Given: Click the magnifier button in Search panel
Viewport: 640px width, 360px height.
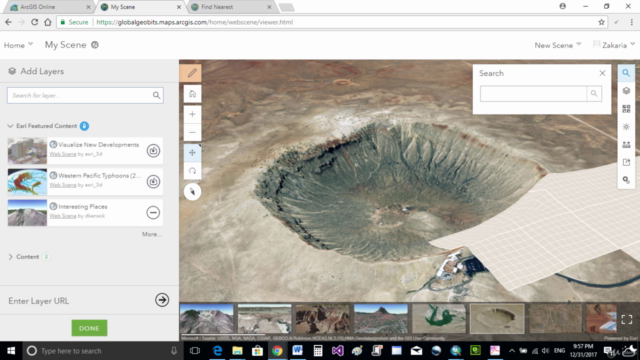Looking at the screenshot, I should pyautogui.click(x=594, y=93).
